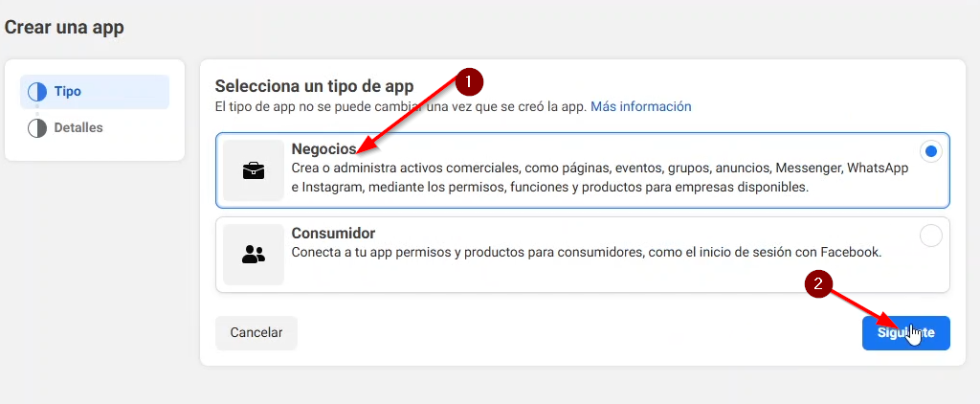Click the briefcase icon for Negocios
This screenshot has height=404, width=980.
(x=254, y=170)
